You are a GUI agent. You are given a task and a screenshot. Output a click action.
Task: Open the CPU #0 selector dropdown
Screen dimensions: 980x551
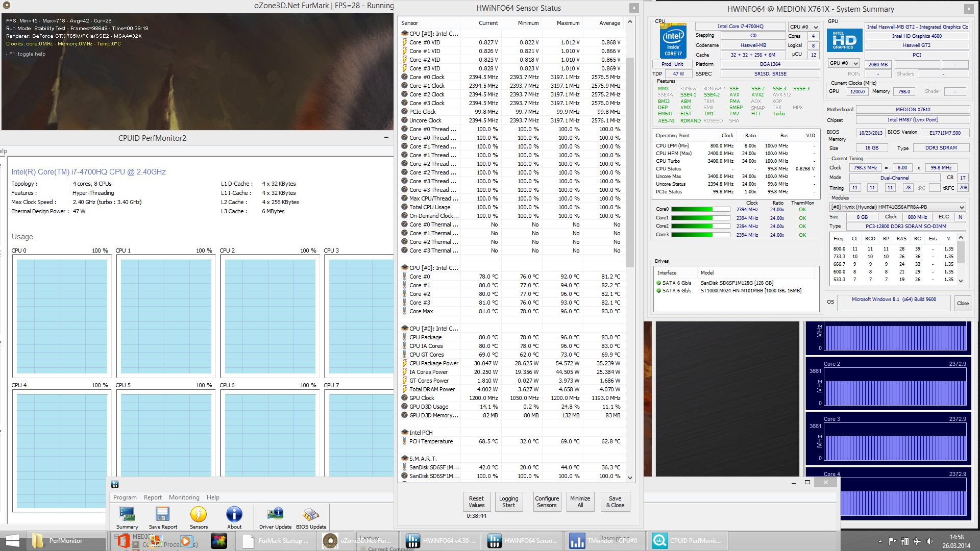click(804, 27)
